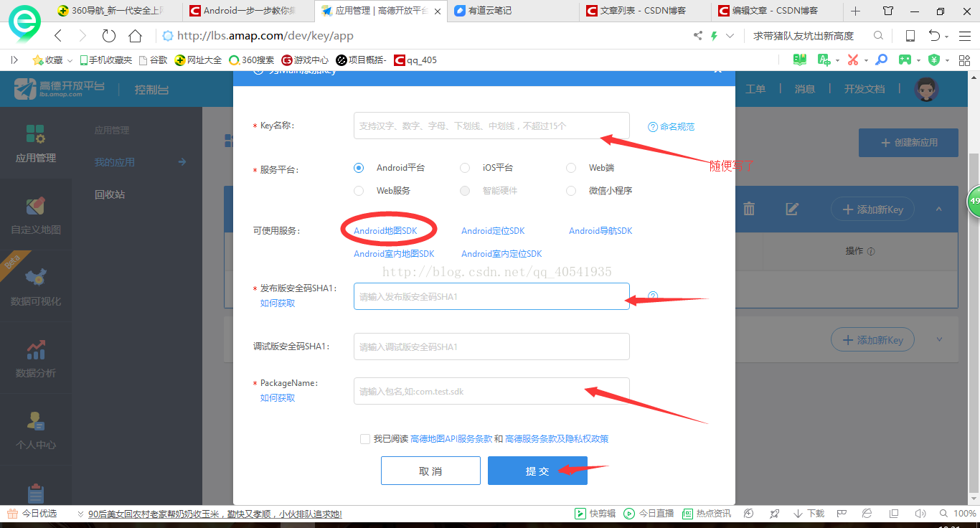Open the Android定位SDK link
Viewport: 980px width, 528px height.
coord(493,231)
